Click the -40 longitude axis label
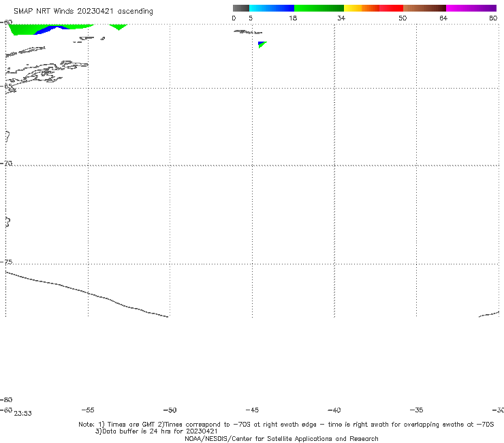Image resolution: width=504 pixels, height=443 pixels. (334, 410)
